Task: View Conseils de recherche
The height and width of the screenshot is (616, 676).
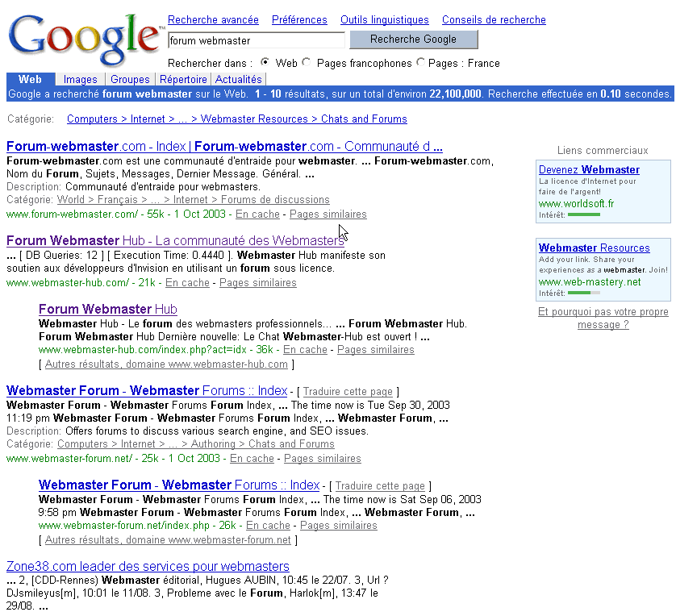Action: (x=494, y=20)
